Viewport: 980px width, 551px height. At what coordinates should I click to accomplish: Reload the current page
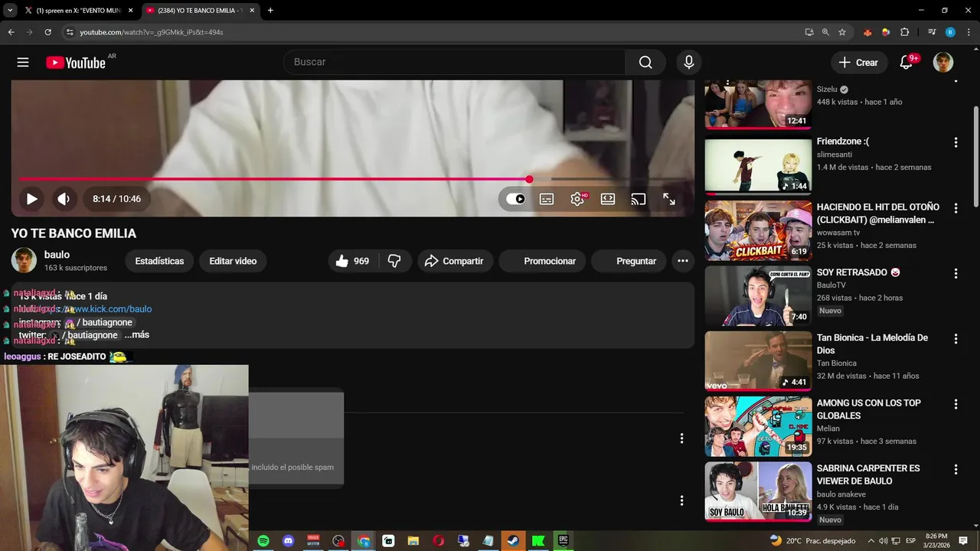[47, 32]
